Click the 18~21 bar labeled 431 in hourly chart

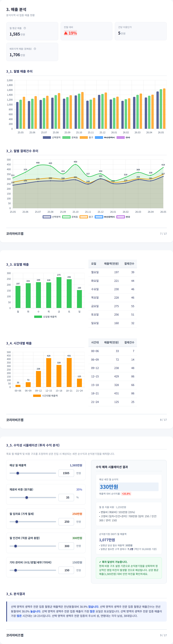tap(69, 373)
